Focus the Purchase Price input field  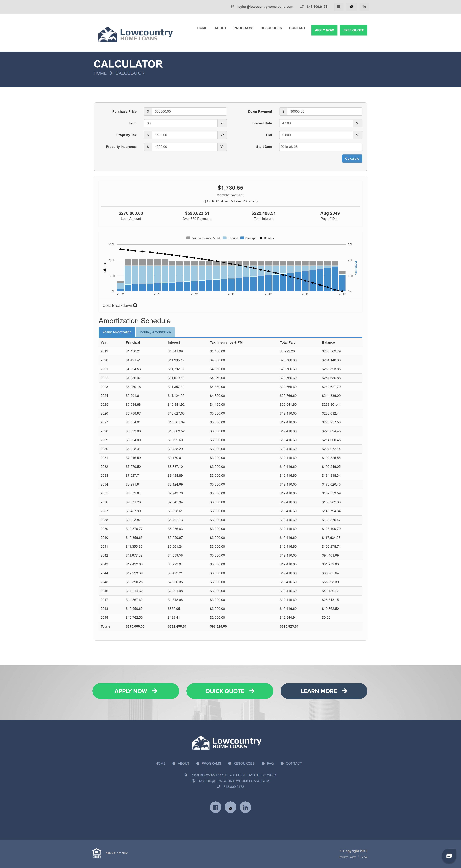pos(189,112)
